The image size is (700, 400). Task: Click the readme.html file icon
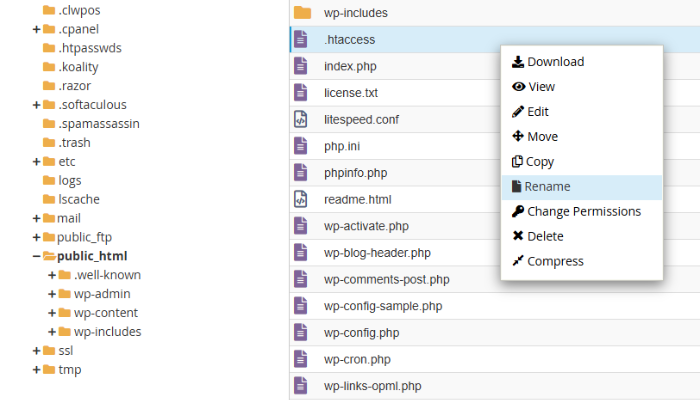tap(300, 199)
